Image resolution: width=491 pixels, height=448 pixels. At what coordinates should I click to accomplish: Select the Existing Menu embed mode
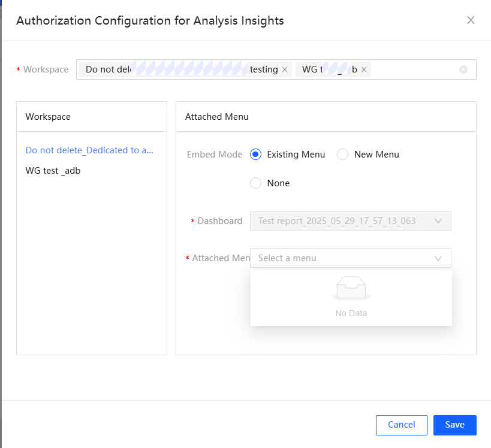[256, 155]
